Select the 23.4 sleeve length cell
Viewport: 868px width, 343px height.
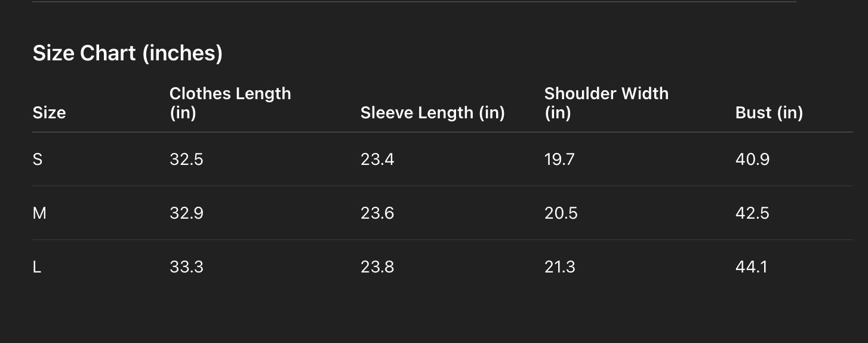(x=377, y=160)
